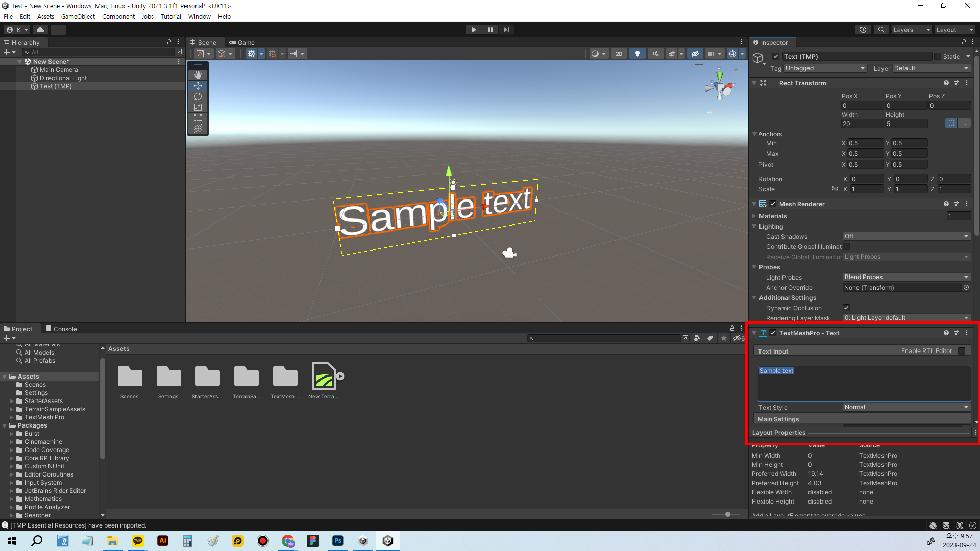
Task: Click the global search magnifier icon
Action: [881, 30]
